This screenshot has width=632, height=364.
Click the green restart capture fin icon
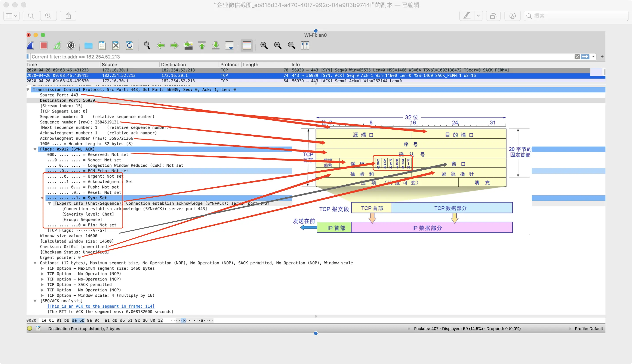tap(57, 46)
